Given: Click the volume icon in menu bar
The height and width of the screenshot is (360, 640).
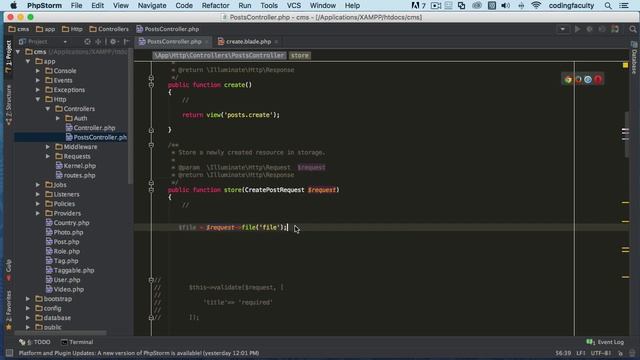Looking at the screenshot, I should click(506, 5).
